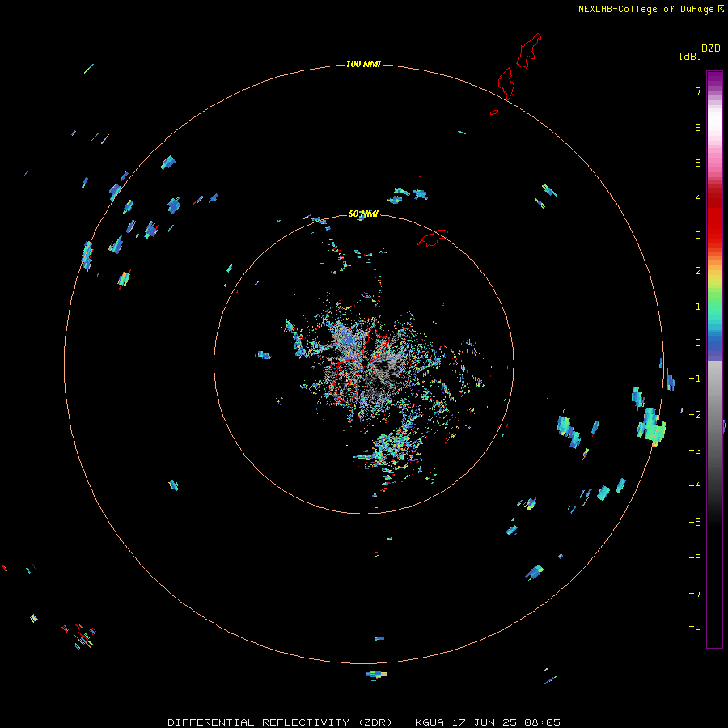Click the 08:05 timestamp in caption
728x728 pixels.
542,722
